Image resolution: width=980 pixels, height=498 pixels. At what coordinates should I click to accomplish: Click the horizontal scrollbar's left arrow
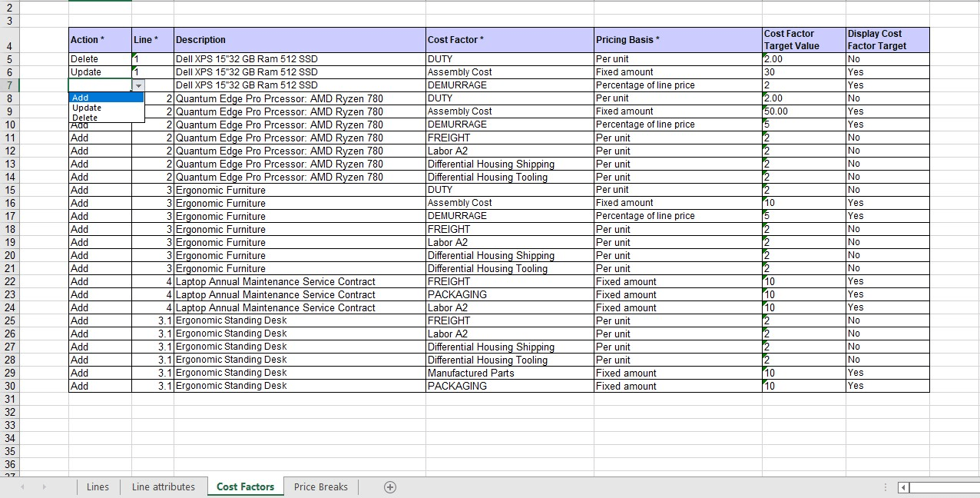902,487
